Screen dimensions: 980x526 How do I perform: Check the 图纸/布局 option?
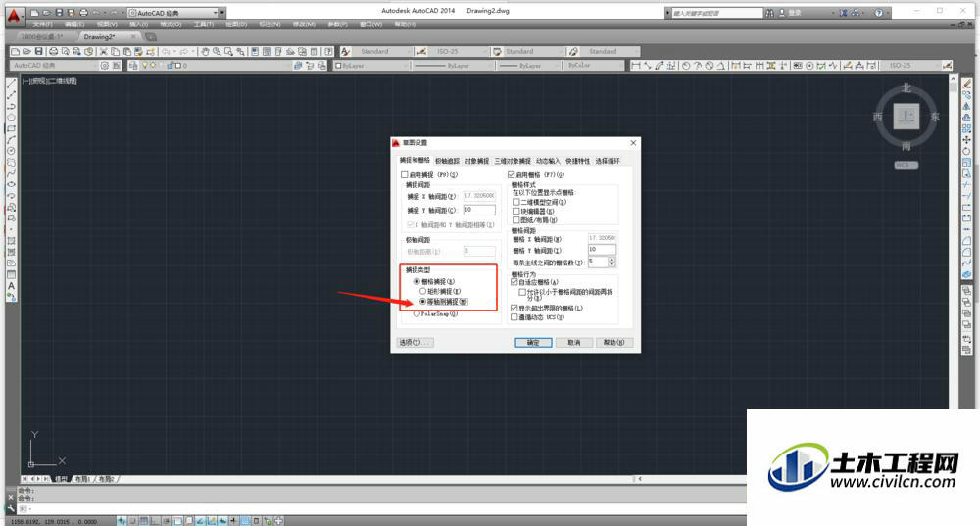point(515,219)
